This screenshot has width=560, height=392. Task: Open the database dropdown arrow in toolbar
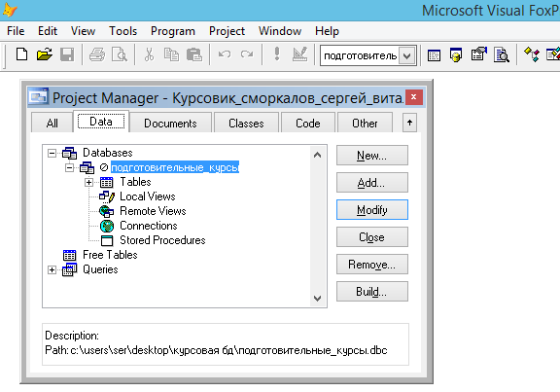[x=406, y=55]
